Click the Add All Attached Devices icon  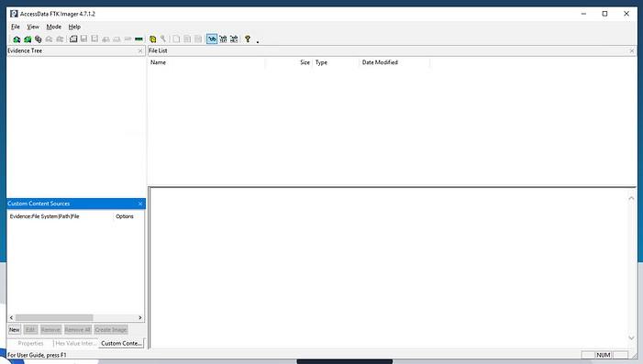point(28,39)
